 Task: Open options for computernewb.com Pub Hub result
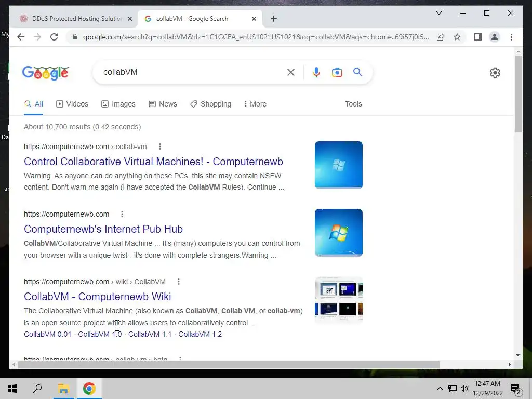[122, 214]
